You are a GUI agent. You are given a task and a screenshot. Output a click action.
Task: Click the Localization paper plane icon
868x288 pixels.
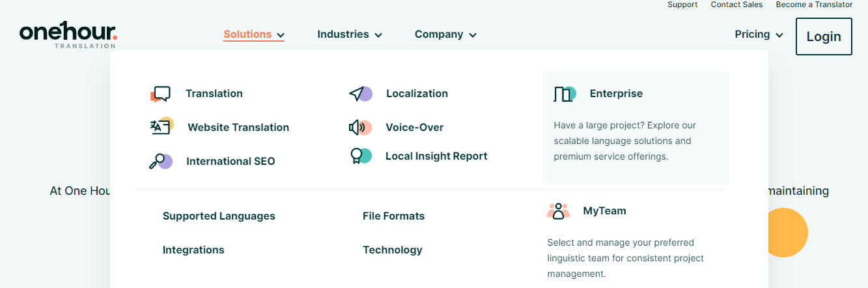[360, 94]
